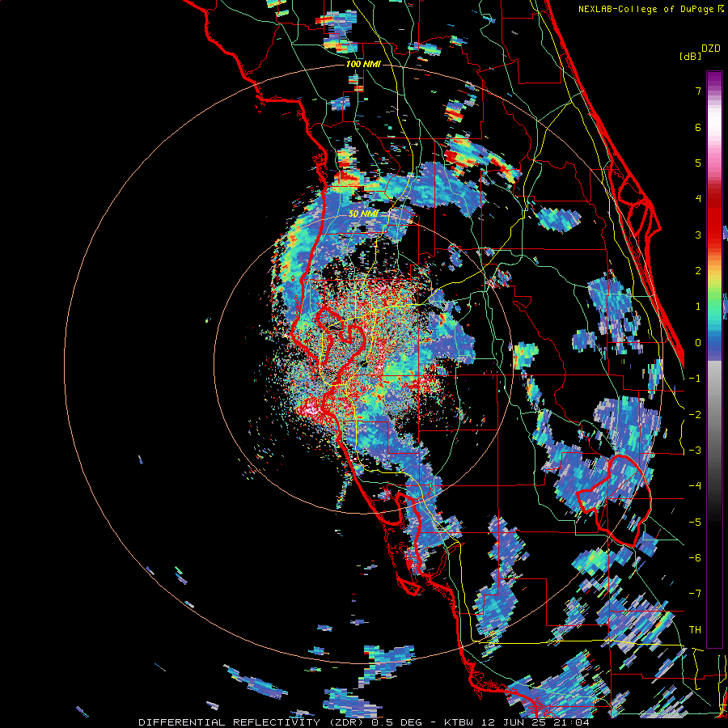Click the -5 value on the color scale
Viewport: 728px width, 728px height.
(695, 523)
